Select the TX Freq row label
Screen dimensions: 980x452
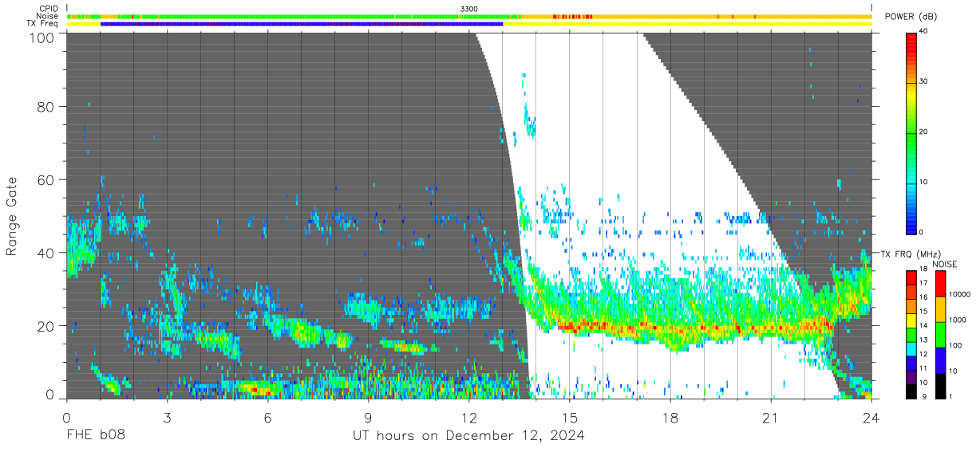coord(42,23)
